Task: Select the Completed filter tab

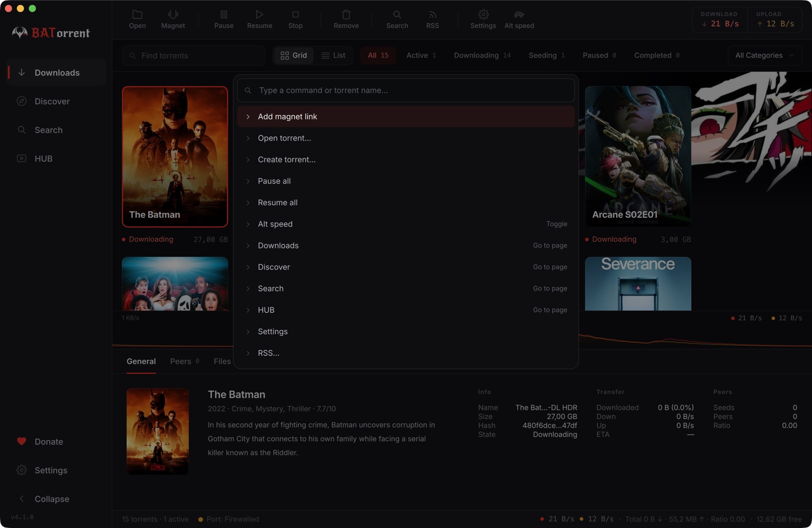Action: (657, 55)
